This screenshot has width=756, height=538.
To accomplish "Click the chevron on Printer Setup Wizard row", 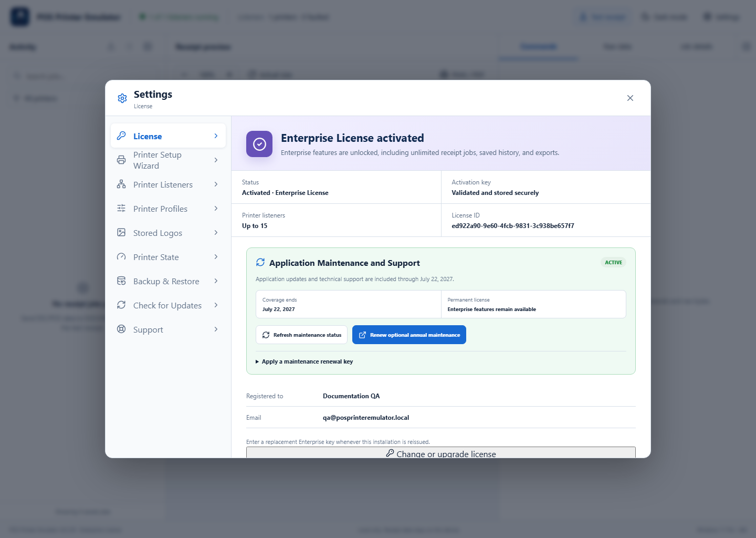I will coord(216,160).
